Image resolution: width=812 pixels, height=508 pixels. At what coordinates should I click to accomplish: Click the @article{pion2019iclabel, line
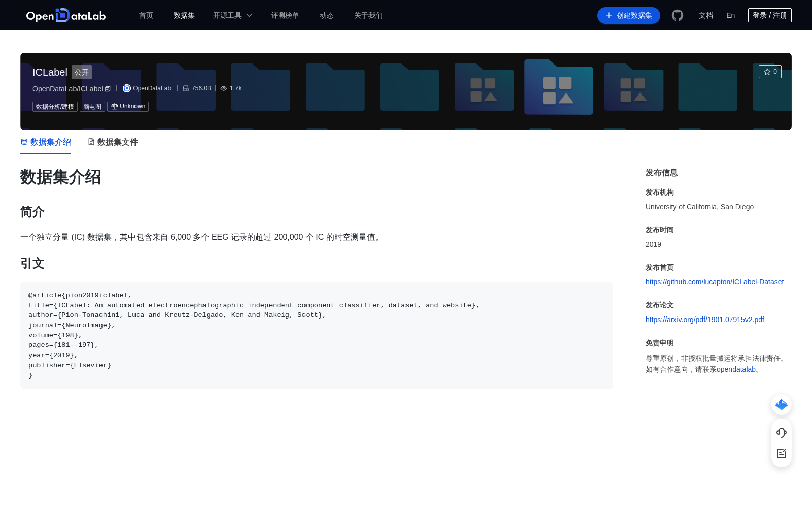(80, 295)
